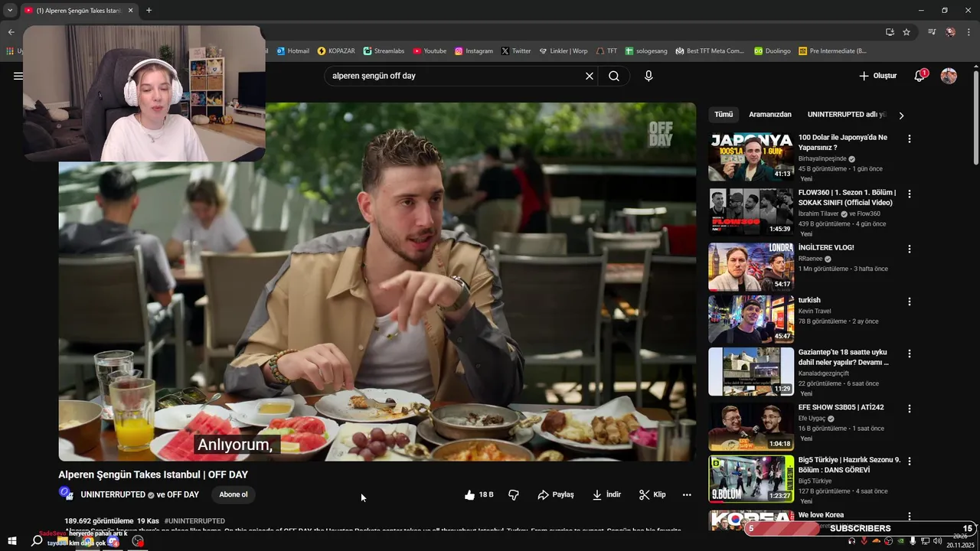Subscribe with the Abone ol button

(234, 495)
